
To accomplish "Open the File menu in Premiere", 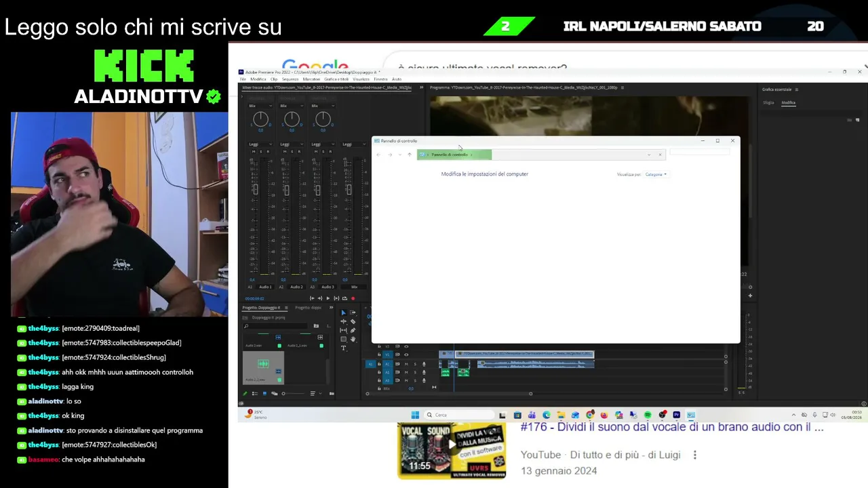I will pos(243,79).
